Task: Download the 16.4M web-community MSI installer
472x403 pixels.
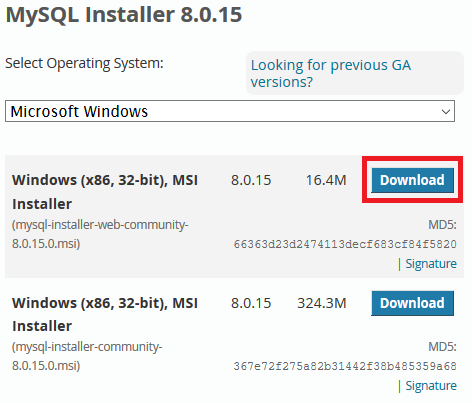Action: [x=412, y=180]
